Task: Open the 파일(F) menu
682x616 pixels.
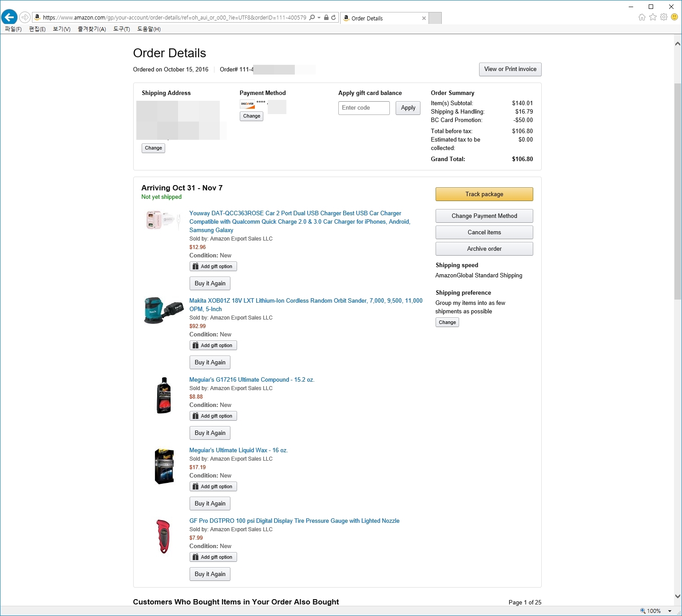Action: pyautogui.click(x=13, y=29)
